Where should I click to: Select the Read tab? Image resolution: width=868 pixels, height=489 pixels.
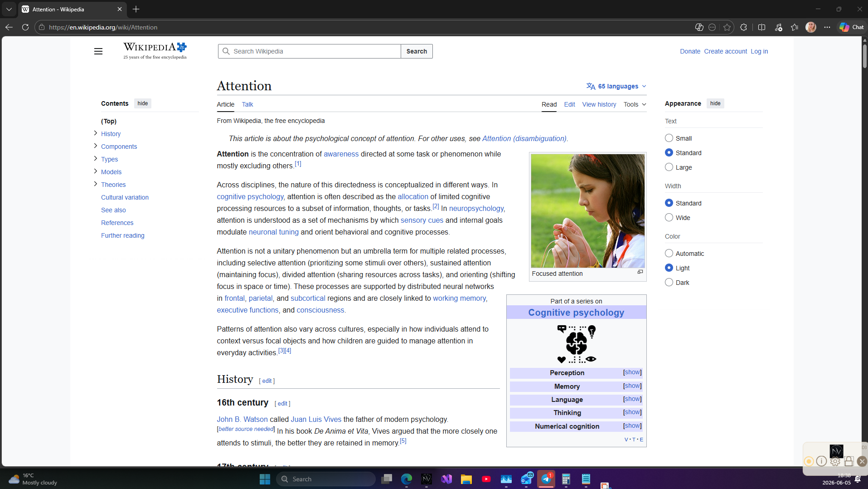pyautogui.click(x=549, y=104)
